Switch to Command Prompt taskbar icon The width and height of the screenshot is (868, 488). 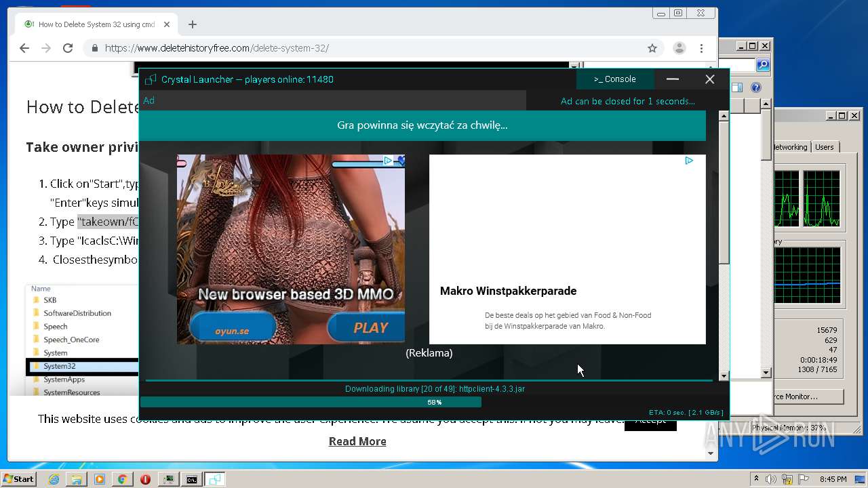(192, 479)
